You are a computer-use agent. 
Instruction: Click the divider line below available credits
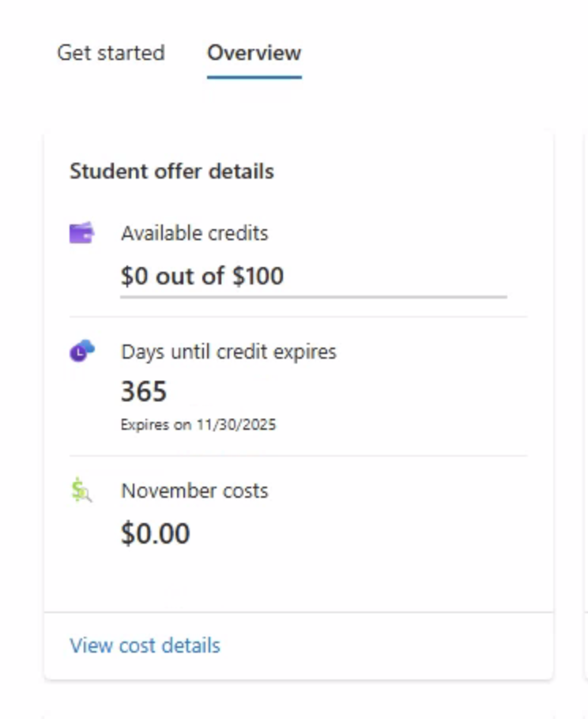tap(298, 316)
